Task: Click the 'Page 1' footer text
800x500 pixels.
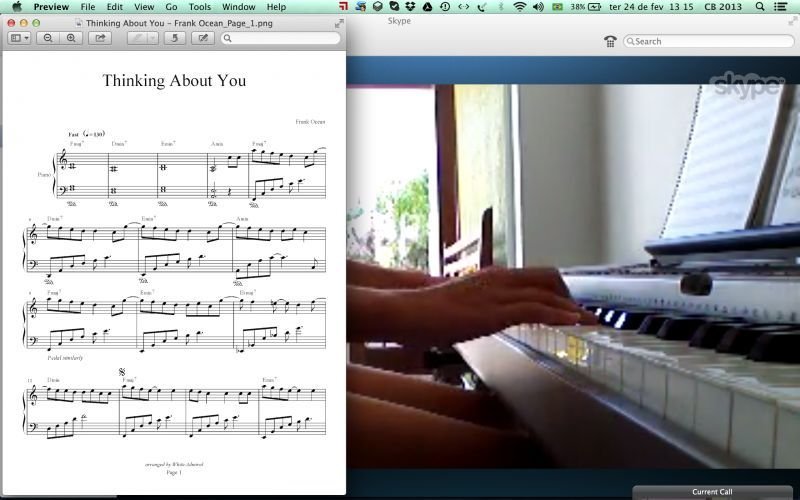Action: (x=174, y=472)
